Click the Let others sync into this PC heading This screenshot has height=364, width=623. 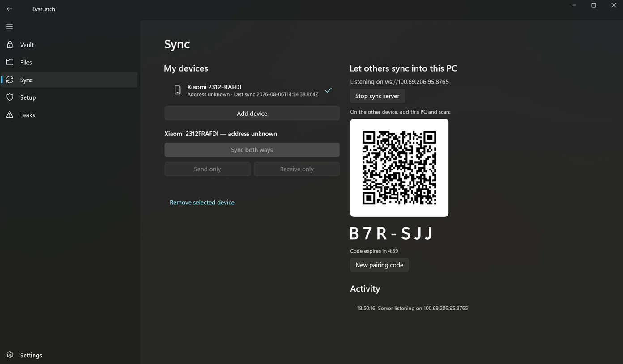403,68
